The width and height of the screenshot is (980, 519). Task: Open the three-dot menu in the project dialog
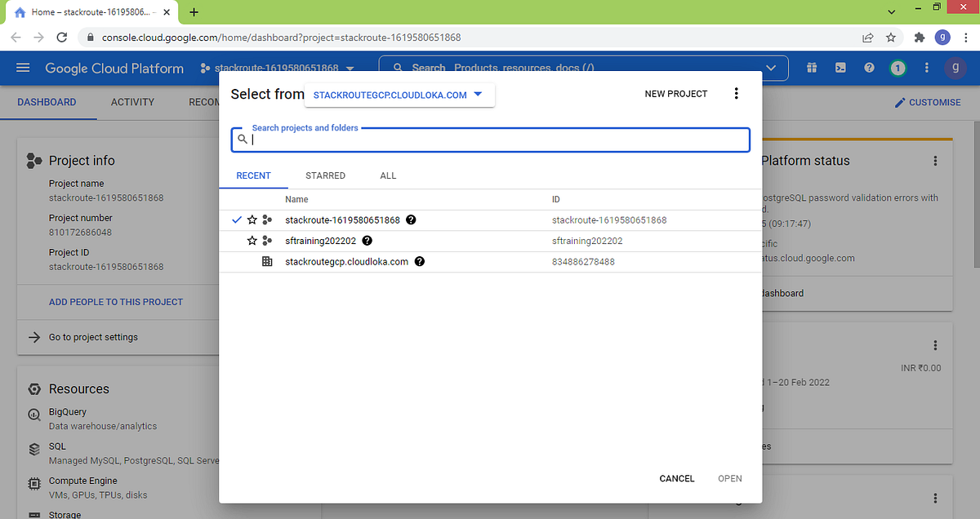coord(736,93)
